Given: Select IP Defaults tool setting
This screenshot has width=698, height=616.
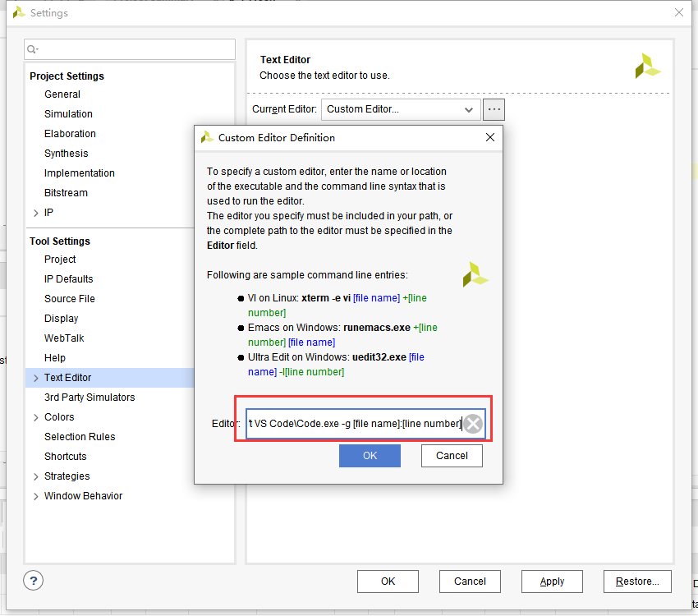Looking at the screenshot, I should pos(68,279).
